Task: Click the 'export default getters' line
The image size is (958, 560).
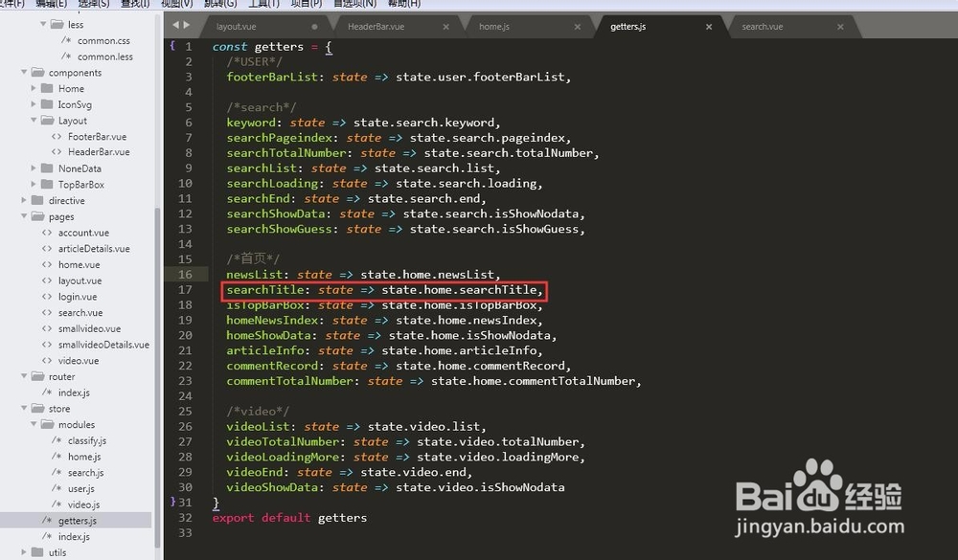Action: click(289, 518)
